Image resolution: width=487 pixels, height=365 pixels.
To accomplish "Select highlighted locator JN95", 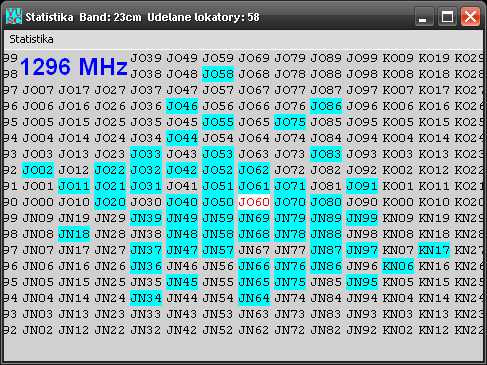I will (362, 282).
